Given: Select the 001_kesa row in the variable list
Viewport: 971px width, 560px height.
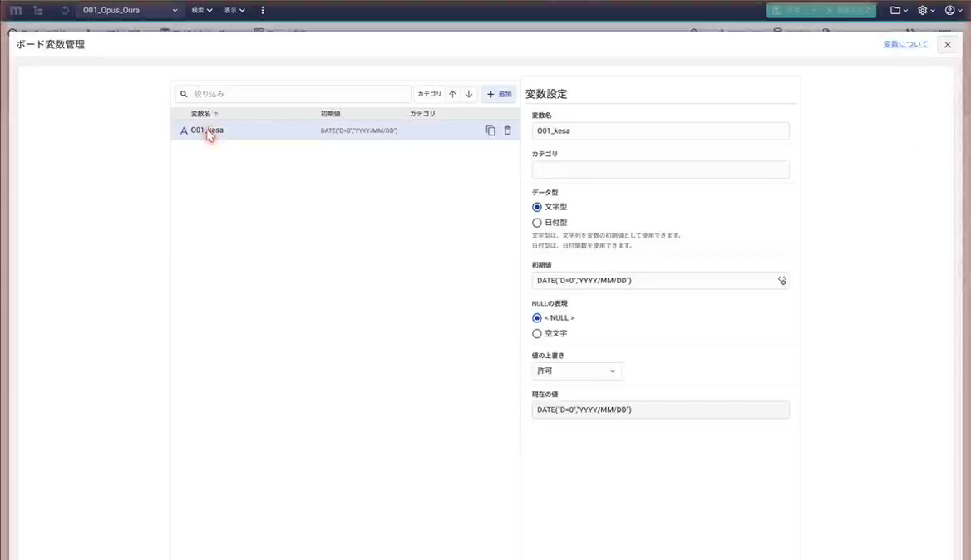Looking at the screenshot, I should (346, 130).
